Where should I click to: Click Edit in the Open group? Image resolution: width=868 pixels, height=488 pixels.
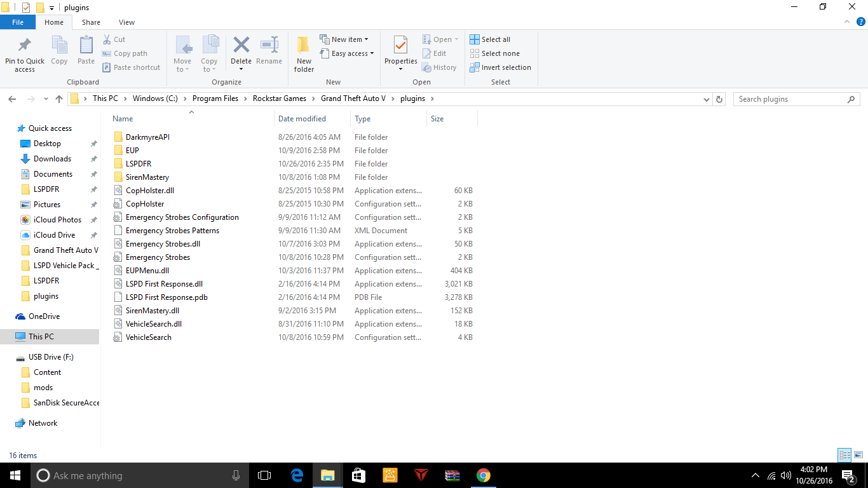click(x=434, y=53)
